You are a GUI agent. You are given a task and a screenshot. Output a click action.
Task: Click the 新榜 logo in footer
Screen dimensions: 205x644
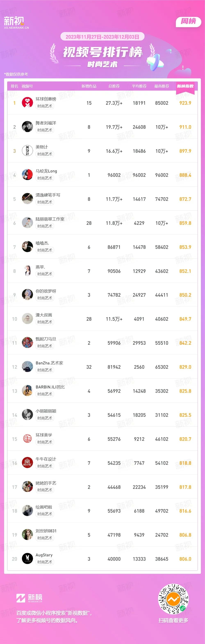[x=30, y=598]
